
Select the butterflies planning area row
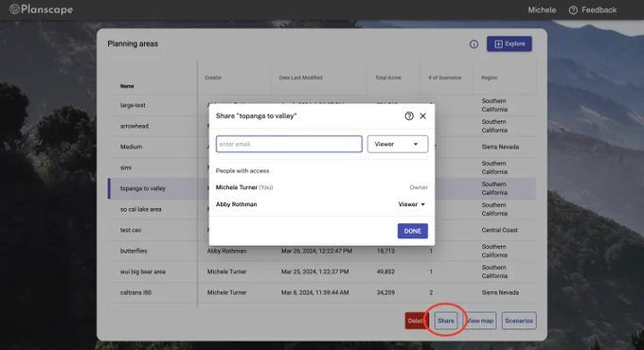click(x=322, y=251)
